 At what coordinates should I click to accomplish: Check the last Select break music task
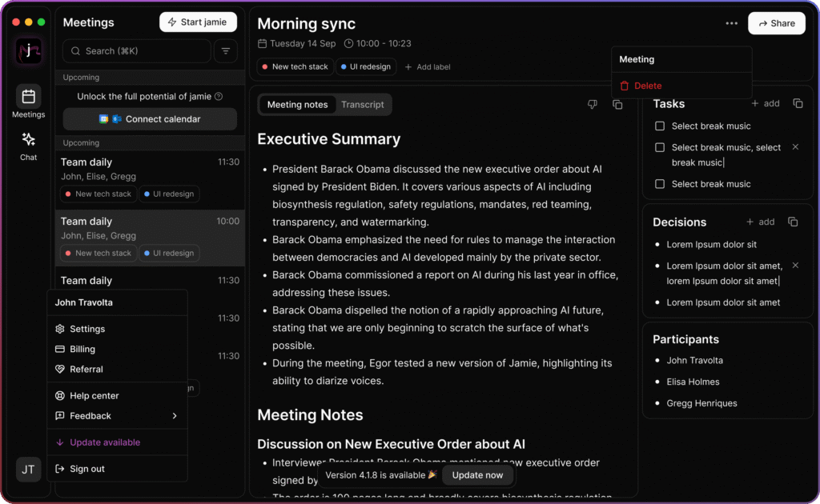(660, 183)
